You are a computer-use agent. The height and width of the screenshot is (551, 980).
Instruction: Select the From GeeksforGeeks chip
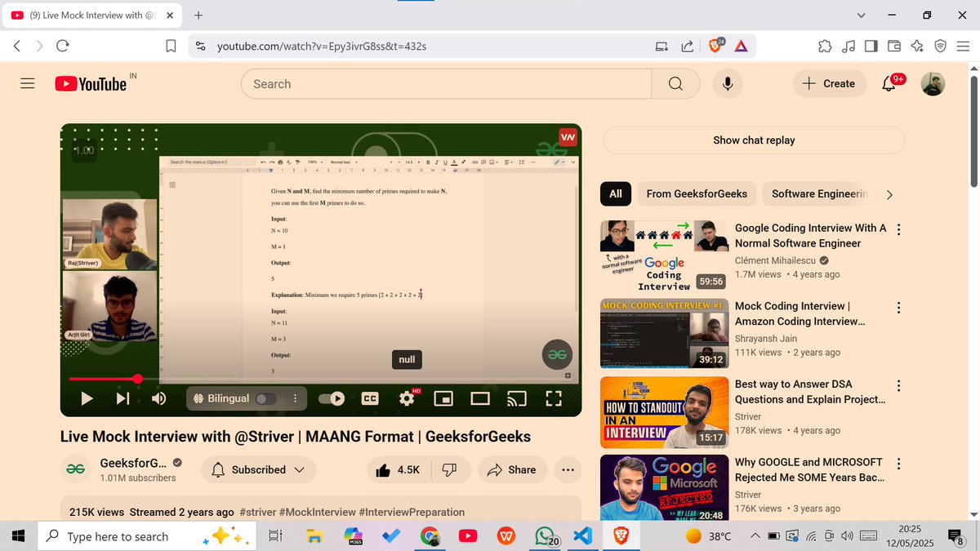[697, 193]
